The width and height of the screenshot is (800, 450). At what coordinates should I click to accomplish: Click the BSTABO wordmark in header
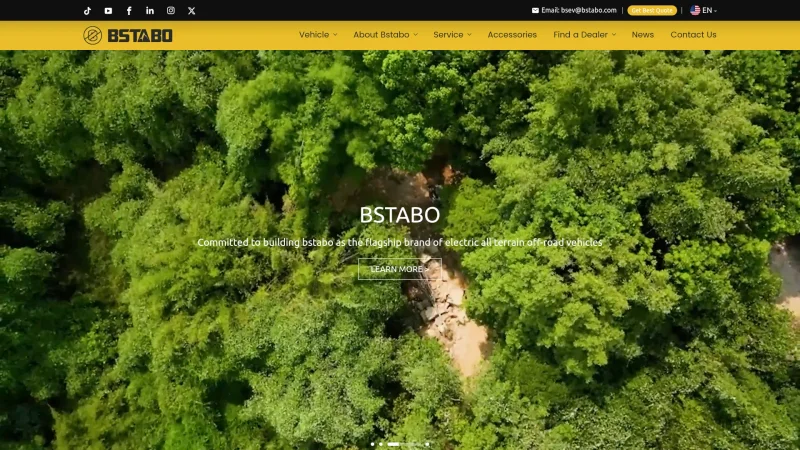pos(140,36)
